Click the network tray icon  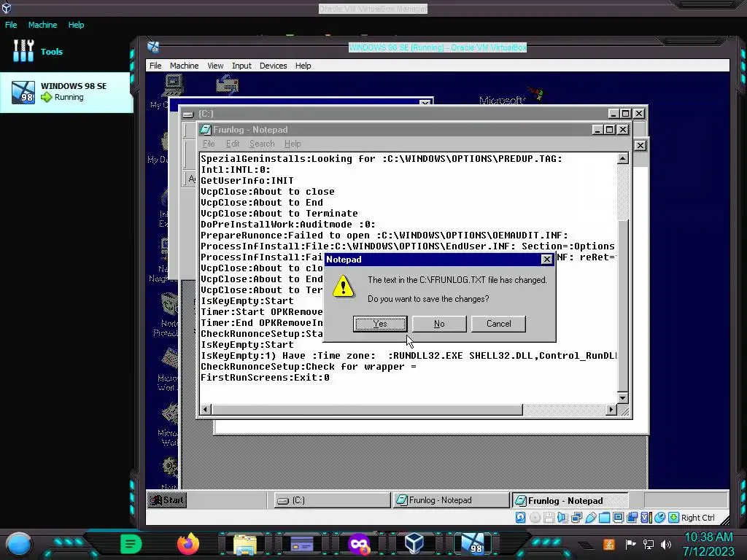coord(649,544)
